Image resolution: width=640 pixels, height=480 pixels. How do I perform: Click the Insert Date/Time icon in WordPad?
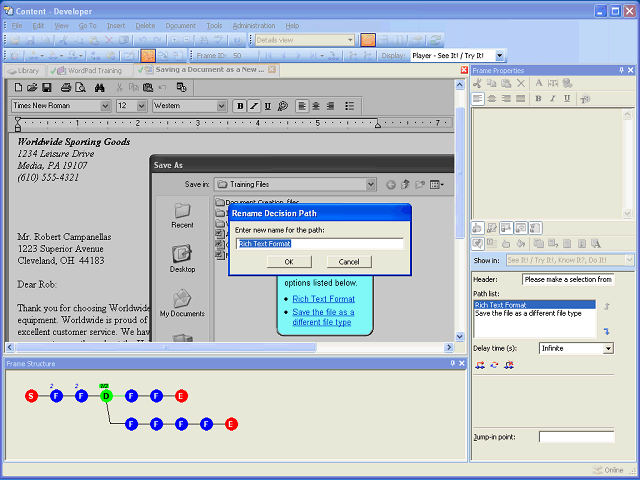click(181, 87)
